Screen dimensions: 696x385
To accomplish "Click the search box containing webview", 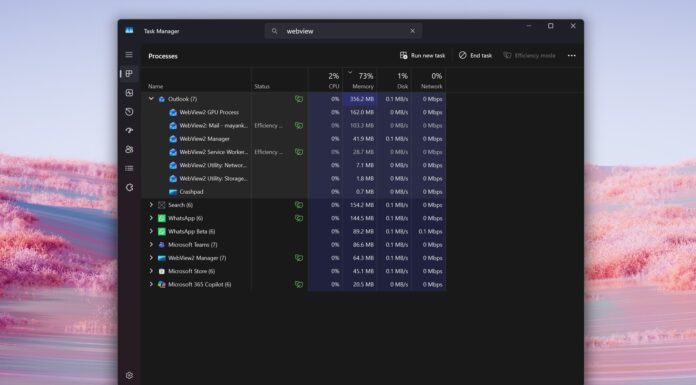I will [x=343, y=31].
